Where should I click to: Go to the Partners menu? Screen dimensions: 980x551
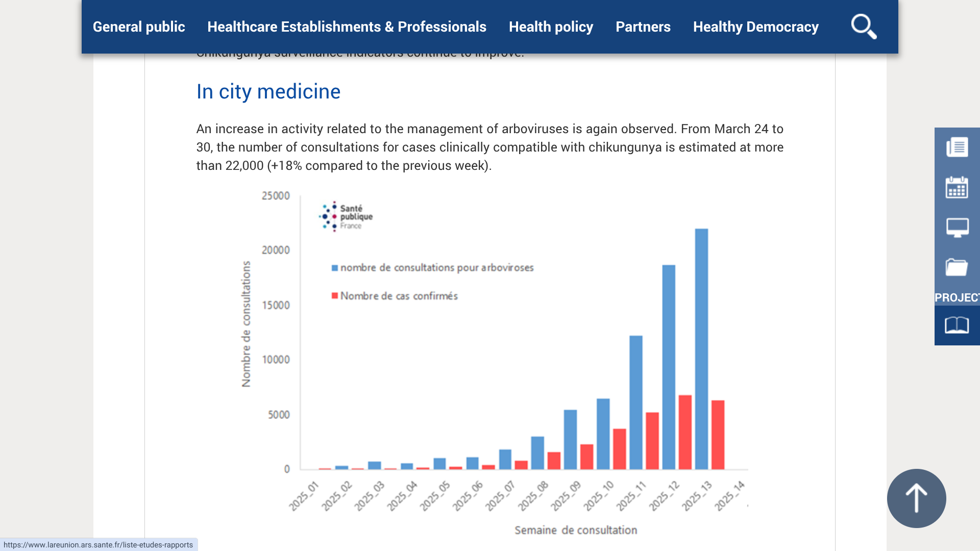[x=643, y=27]
